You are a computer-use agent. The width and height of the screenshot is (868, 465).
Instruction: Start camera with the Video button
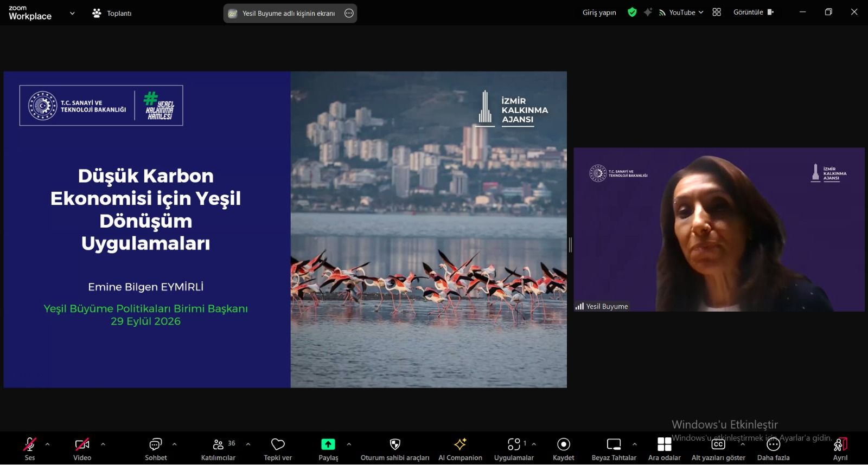pyautogui.click(x=82, y=449)
